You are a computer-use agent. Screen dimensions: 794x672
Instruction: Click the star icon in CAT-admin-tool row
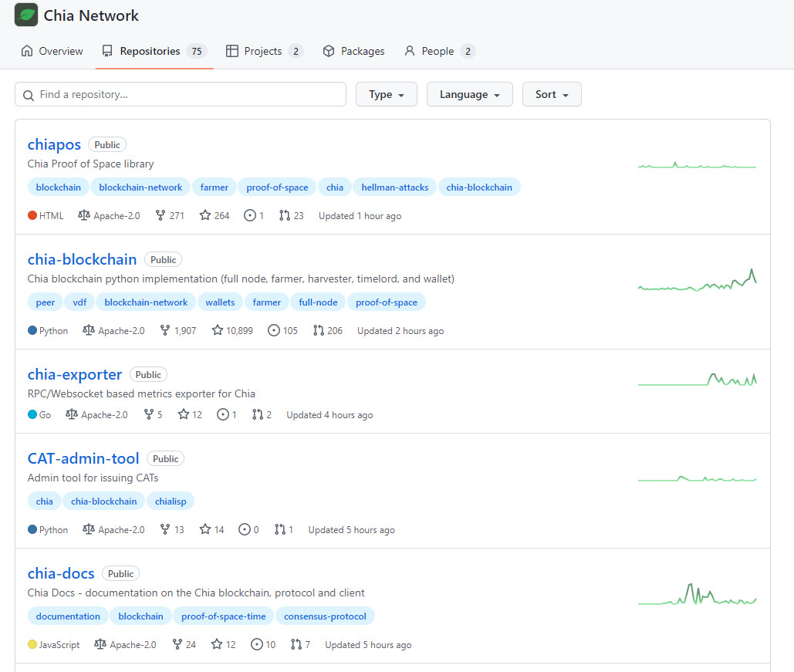tap(205, 530)
